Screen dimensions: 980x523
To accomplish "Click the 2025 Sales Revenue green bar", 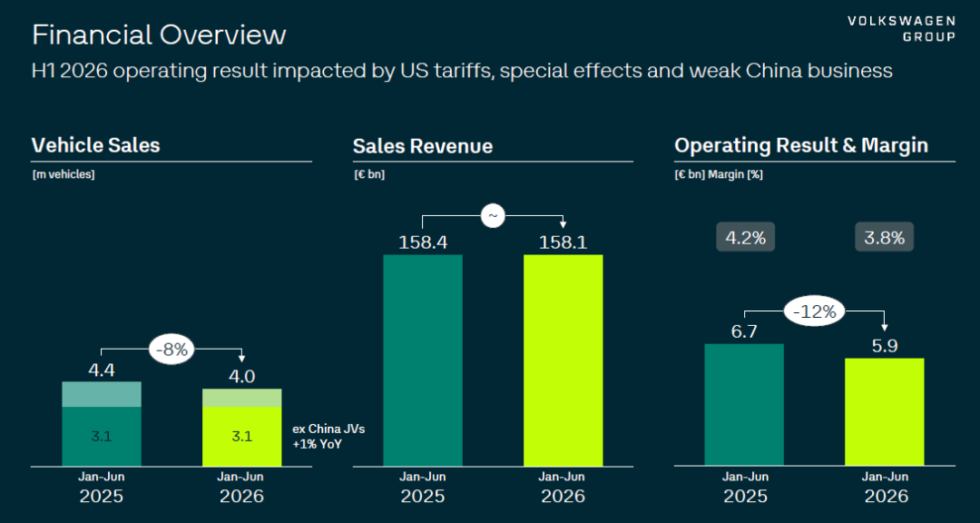I will (x=423, y=360).
